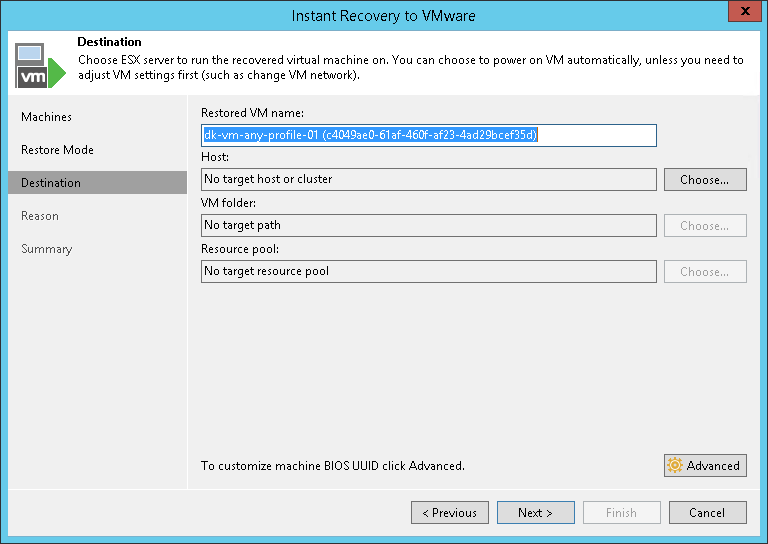Image resolution: width=768 pixels, height=544 pixels.
Task: Proceed with the Next button
Action: 535,513
